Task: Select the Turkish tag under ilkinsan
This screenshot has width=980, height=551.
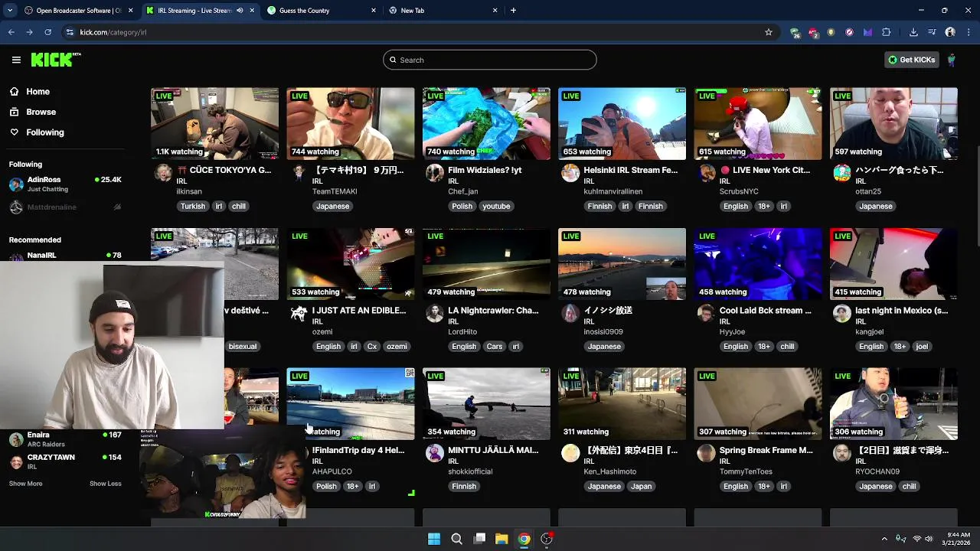Action: 193,206
